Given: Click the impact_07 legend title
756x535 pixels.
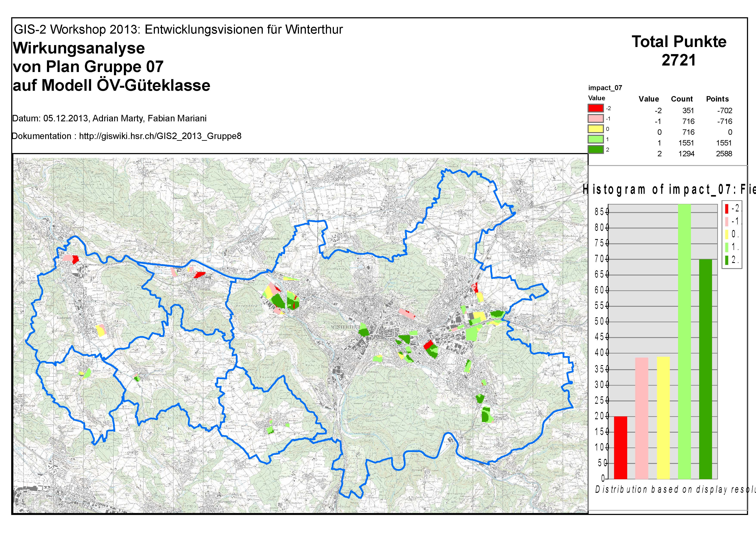Looking at the screenshot, I should [x=605, y=88].
